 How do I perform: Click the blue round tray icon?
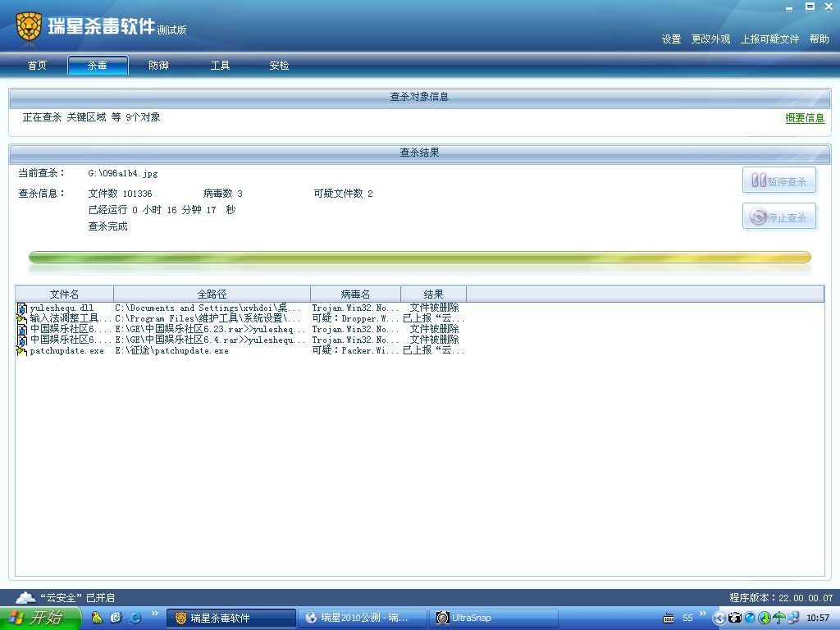point(750,618)
